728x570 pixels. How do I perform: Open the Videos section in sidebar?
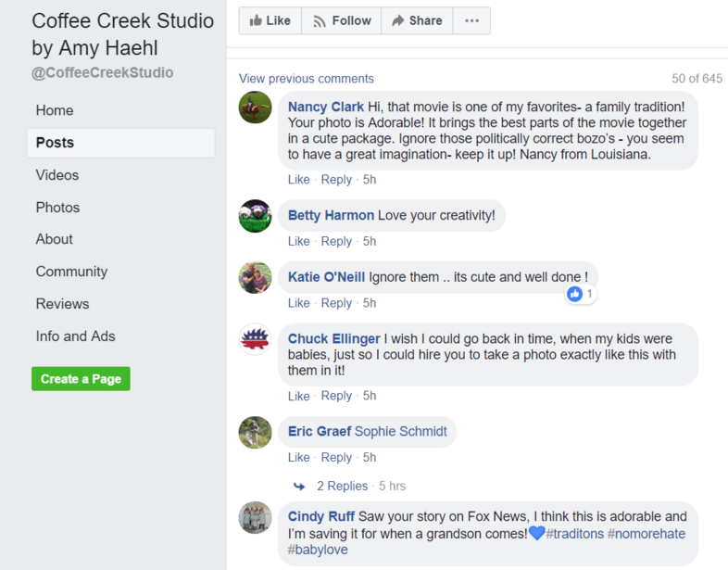tap(57, 175)
